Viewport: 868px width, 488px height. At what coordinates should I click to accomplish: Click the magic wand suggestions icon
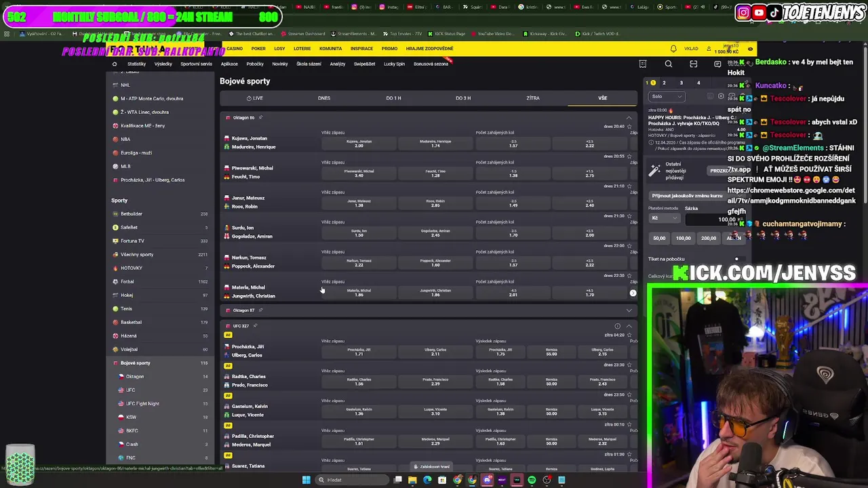[654, 170]
